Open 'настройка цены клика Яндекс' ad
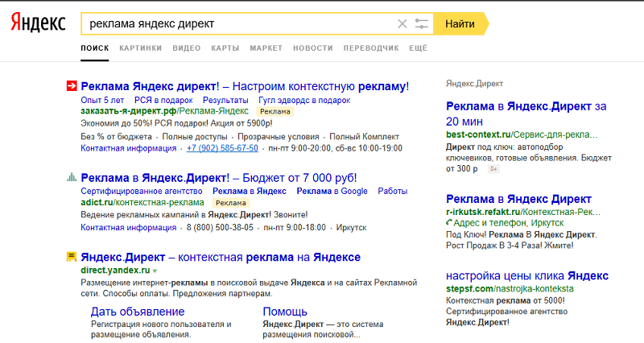 (527, 275)
